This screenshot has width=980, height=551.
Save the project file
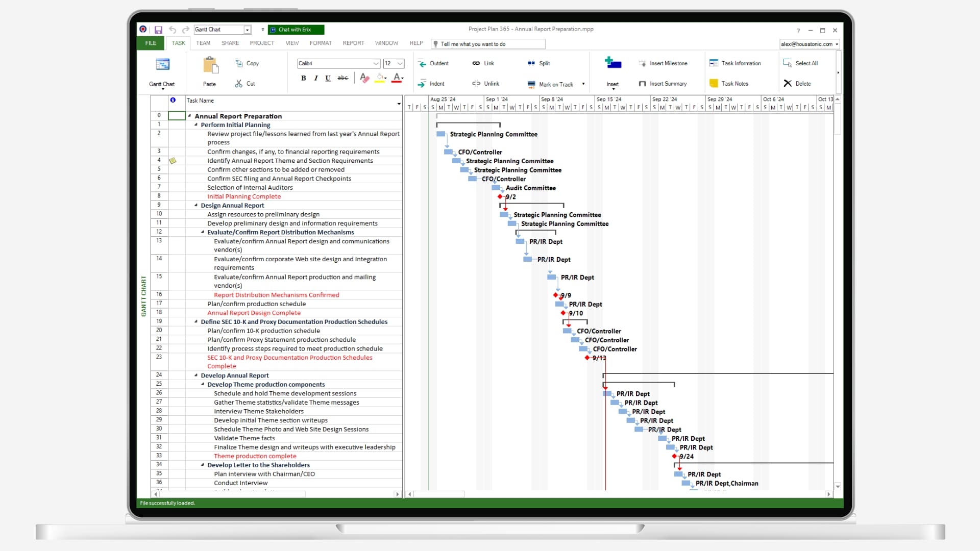coord(158,30)
